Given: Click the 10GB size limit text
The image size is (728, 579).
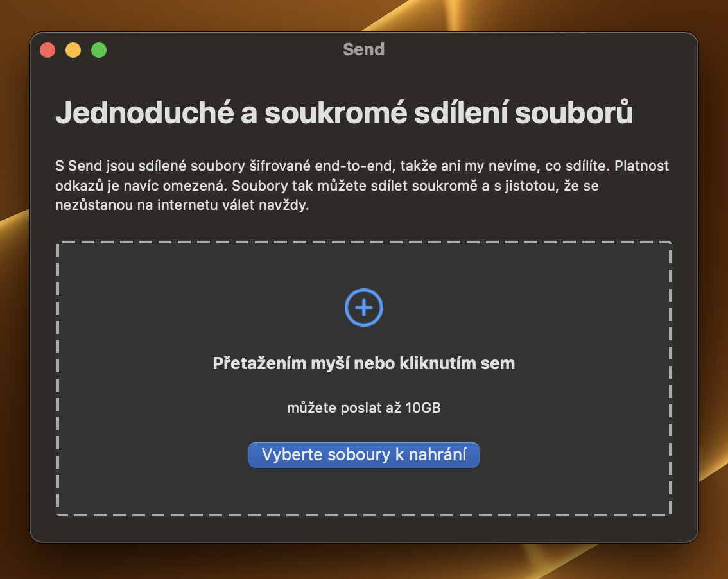Looking at the screenshot, I should tap(423, 408).
